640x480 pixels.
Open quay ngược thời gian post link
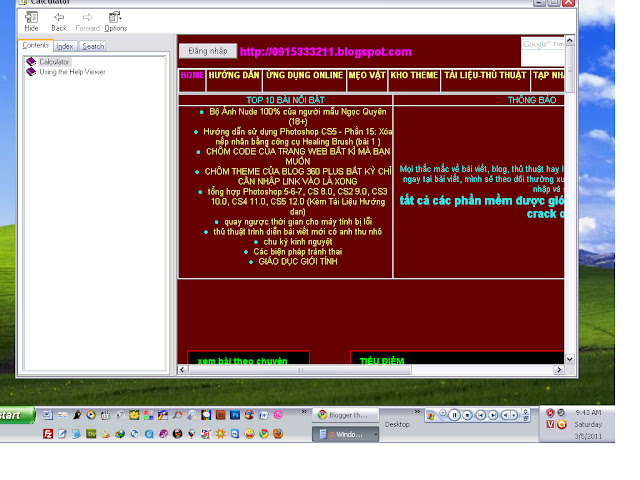pos(298,222)
